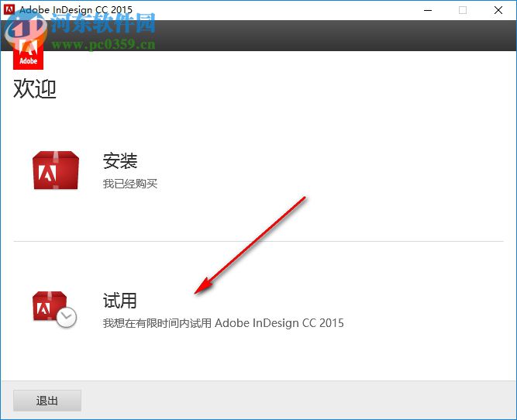
Task: Click the Adobe logo badge
Action: pyautogui.click(x=28, y=54)
